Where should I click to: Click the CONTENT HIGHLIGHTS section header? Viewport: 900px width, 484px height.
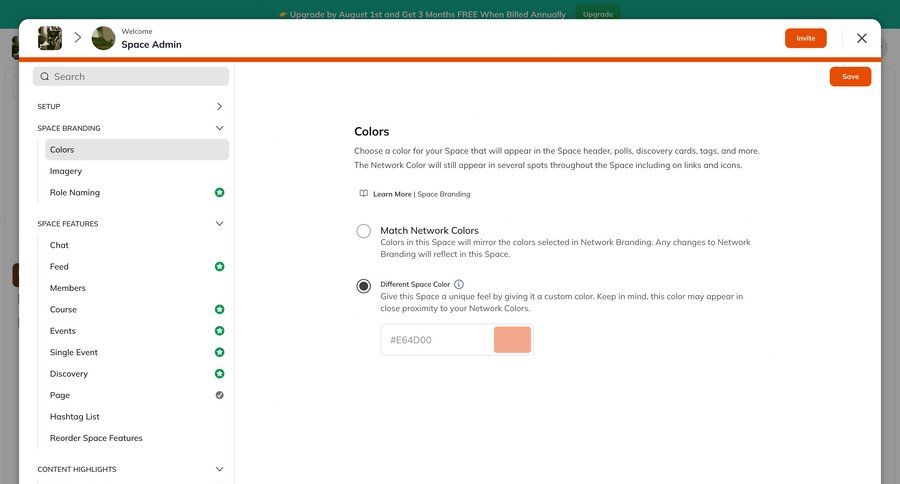click(77, 469)
